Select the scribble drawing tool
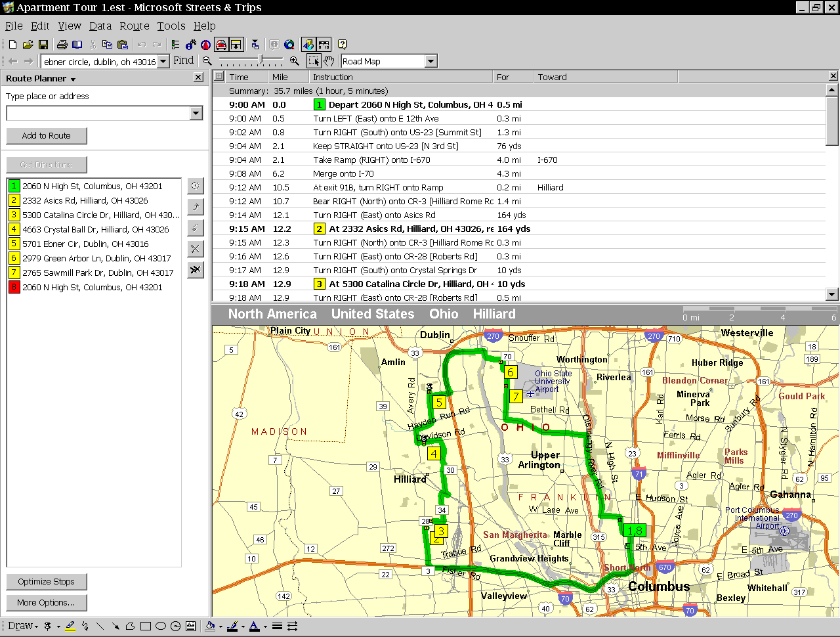 click(x=85, y=626)
